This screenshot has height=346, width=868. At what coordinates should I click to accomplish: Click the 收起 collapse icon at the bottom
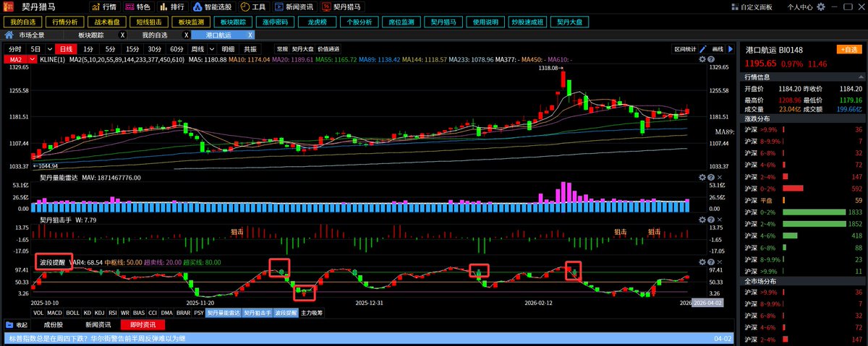(x=17, y=325)
